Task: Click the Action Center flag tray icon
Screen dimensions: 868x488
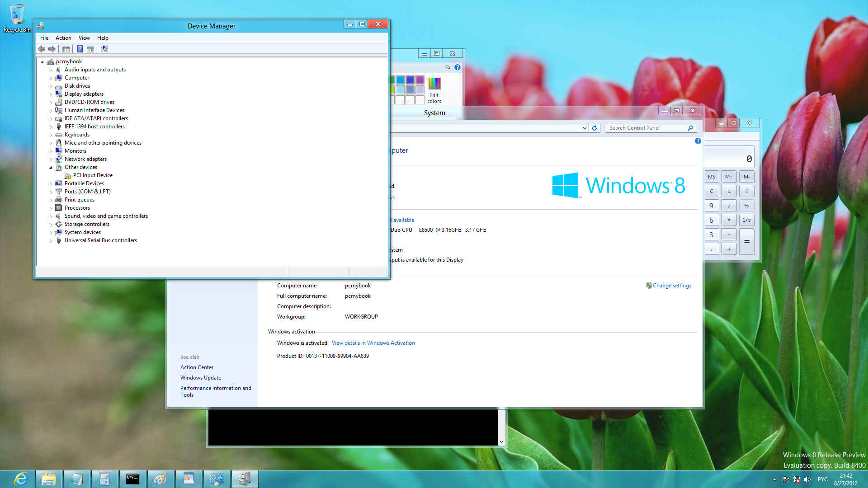Action: (786, 479)
